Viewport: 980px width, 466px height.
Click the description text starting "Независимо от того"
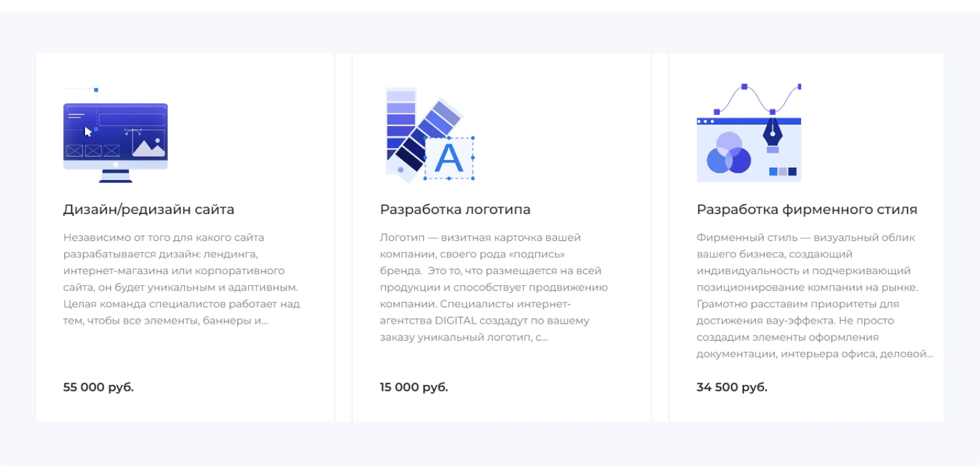(182, 279)
